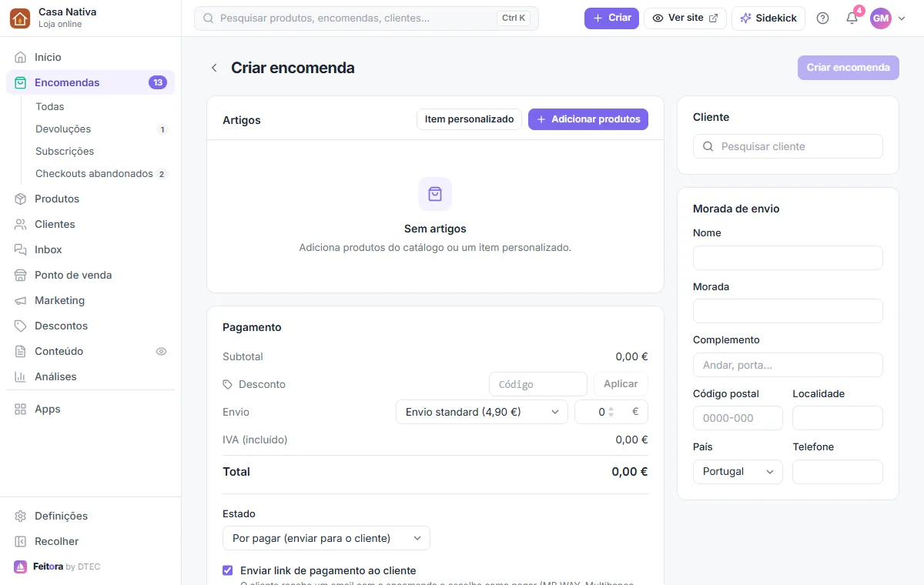Click the shopping bag icon above Sem artigos

(x=435, y=194)
